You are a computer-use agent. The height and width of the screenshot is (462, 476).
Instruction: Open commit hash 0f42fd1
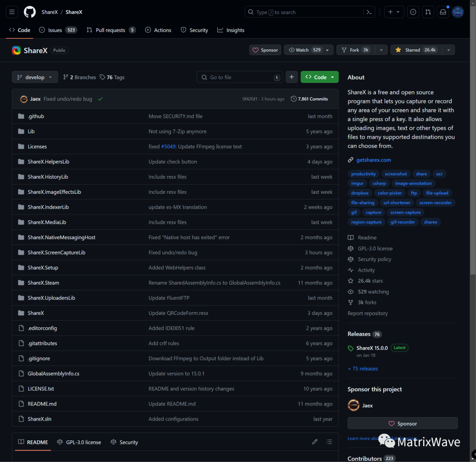[249, 99]
